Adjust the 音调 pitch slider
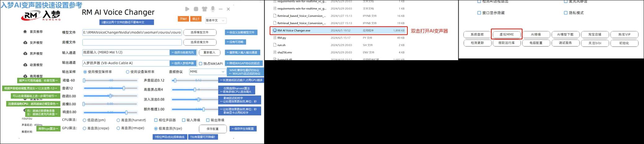This screenshot has width=644, height=144. (x=110, y=88)
